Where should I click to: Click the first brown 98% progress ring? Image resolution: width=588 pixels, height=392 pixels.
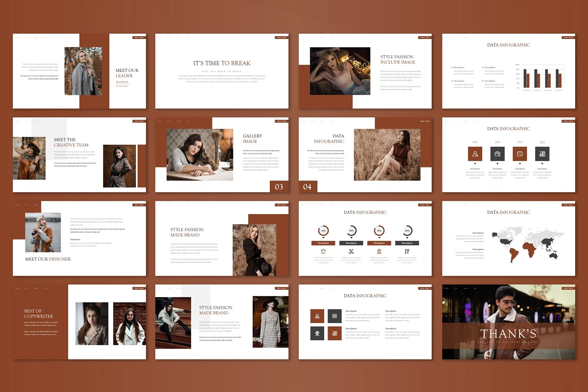coord(323,230)
